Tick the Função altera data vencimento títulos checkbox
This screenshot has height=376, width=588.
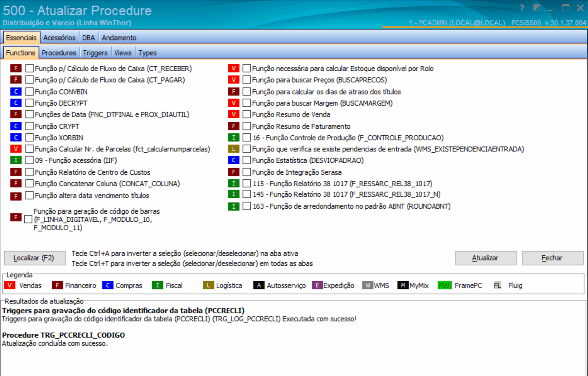tap(29, 195)
